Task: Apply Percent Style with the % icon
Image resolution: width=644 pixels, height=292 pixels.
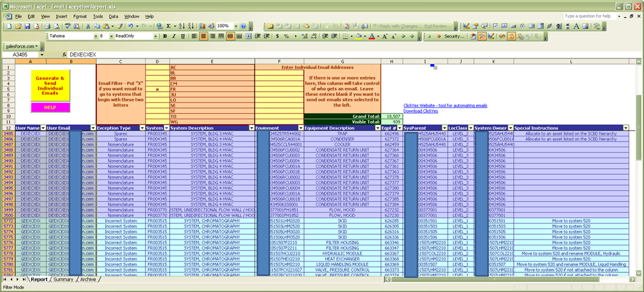Action: pos(286,36)
